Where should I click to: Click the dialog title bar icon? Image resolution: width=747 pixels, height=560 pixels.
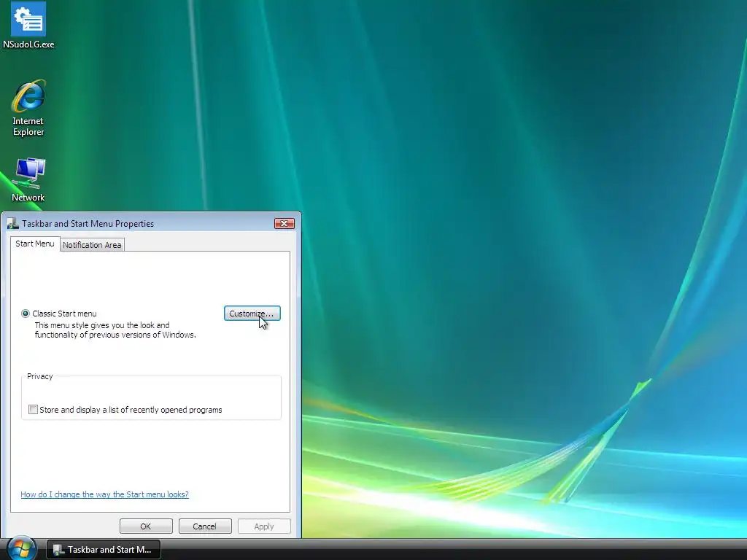[13, 223]
